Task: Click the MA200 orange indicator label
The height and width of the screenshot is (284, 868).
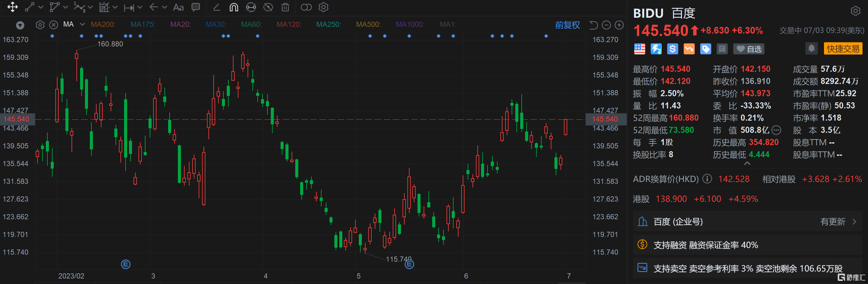Action: coord(103,24)
